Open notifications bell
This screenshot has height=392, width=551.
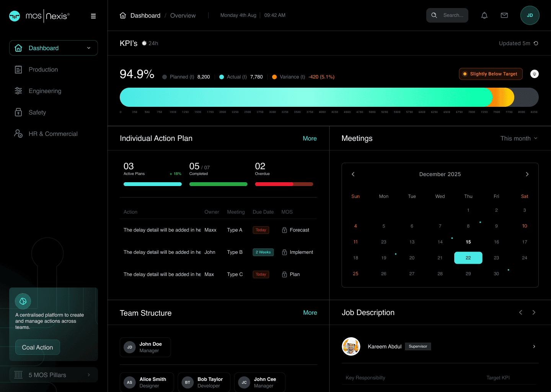484,15
